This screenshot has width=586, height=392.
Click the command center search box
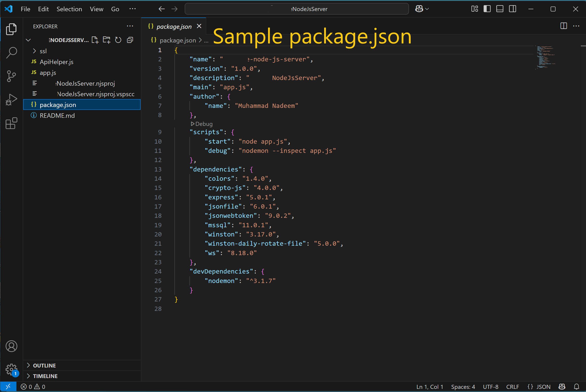coord(296,9)
